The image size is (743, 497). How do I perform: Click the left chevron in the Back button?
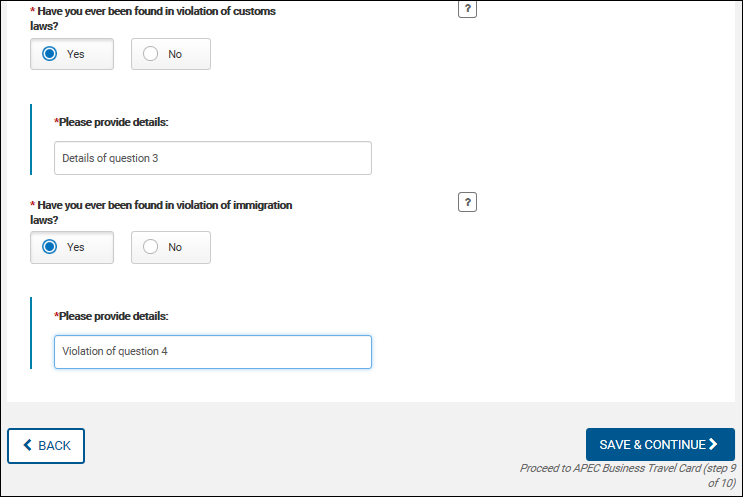(27, 445)
